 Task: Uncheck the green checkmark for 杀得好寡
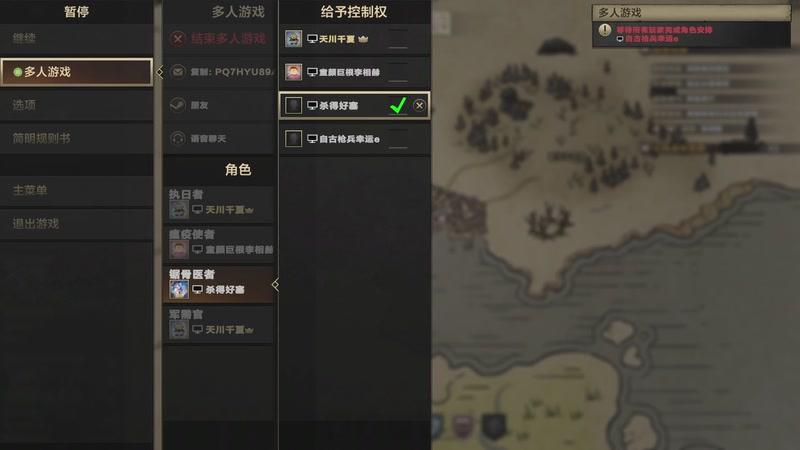point(398,106)
